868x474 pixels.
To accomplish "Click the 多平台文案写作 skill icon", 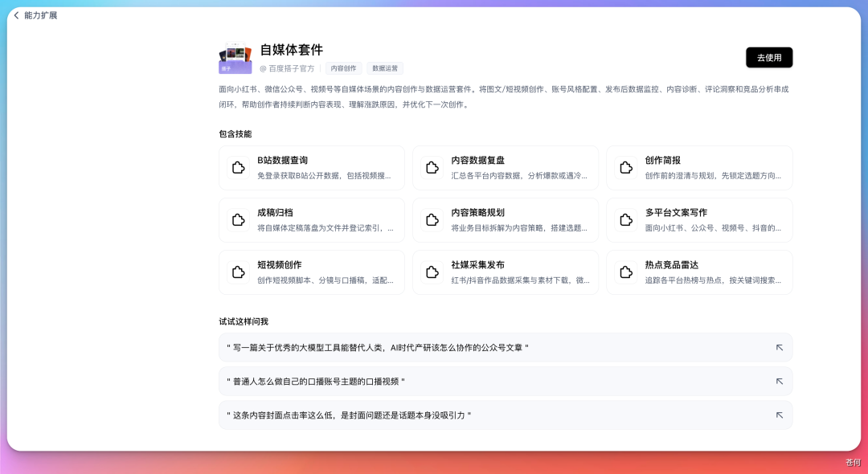I will (625, 220).
